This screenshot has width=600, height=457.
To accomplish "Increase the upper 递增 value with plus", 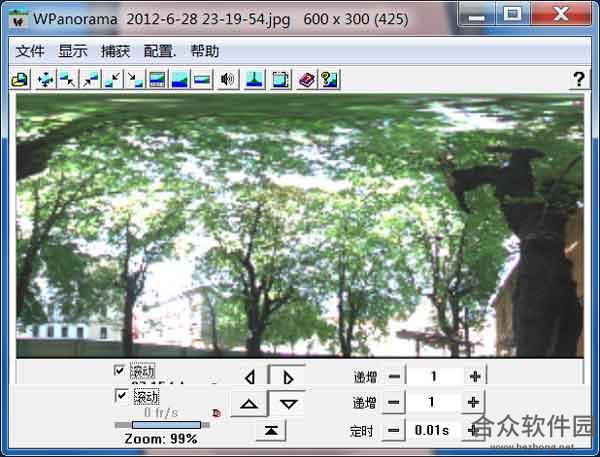I will point(475,377).
